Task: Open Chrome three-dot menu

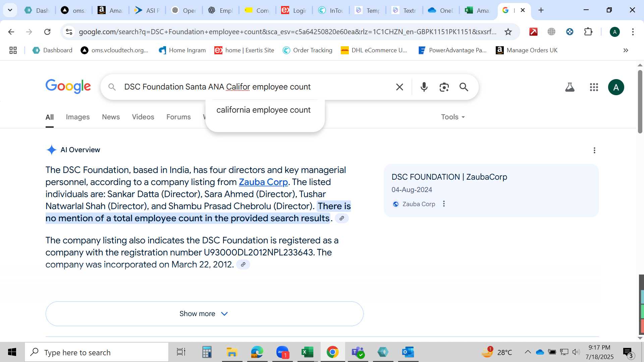Action: pos(633,32)
